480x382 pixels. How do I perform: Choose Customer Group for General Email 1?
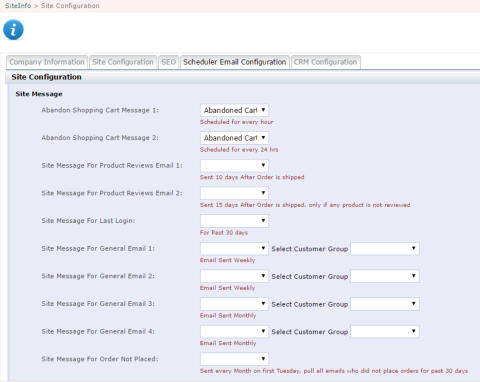385,248
